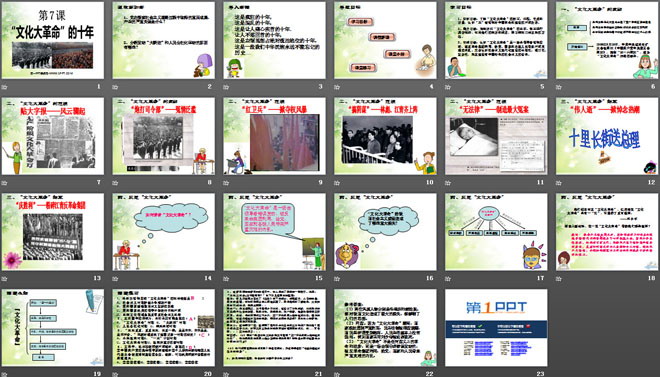Viewport: 660px width, 377px height.
Task: Click animation star icon under slide 9
Action: pos(226,183)
